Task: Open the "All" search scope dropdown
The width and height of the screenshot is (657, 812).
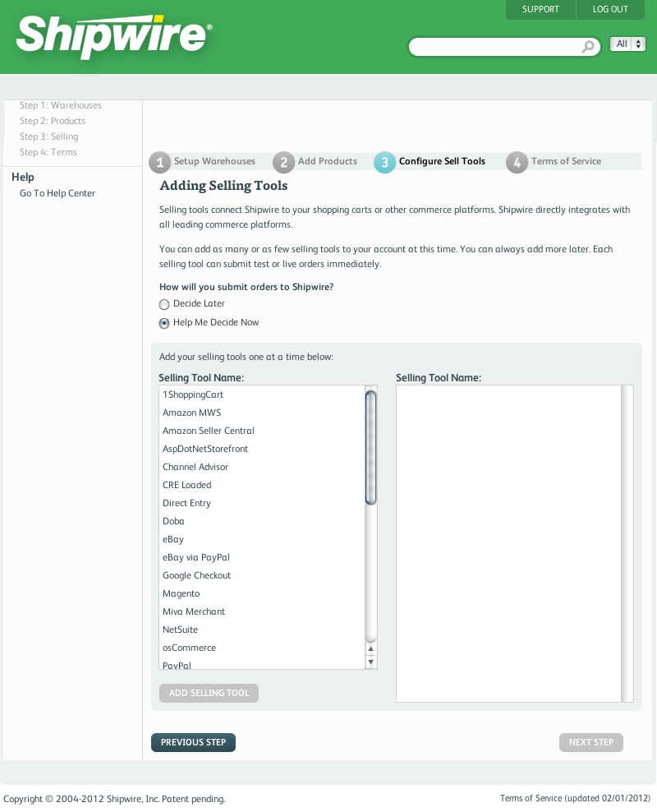Action: point(627,44)
